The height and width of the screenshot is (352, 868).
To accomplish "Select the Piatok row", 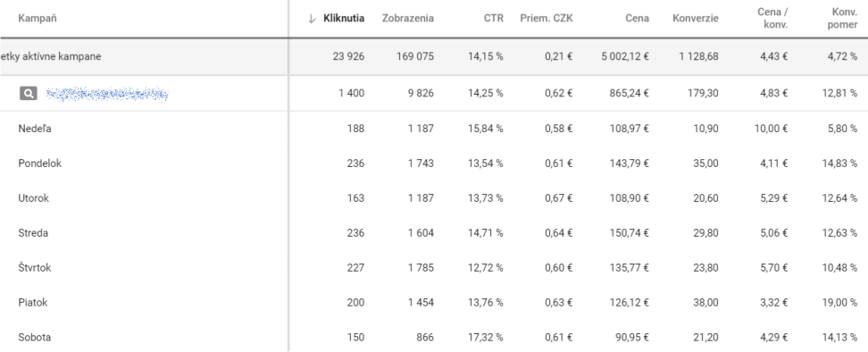I will click(x=434, y=303).
